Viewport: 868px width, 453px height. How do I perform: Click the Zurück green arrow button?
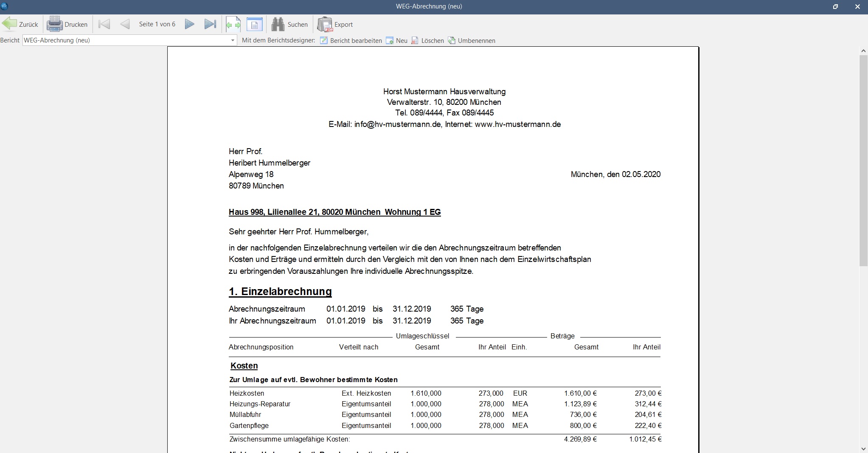20,24
